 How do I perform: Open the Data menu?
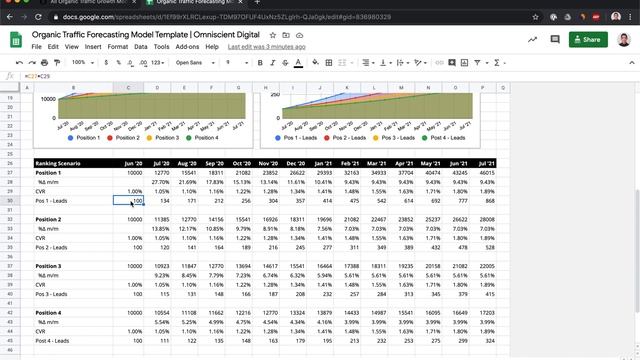pyautogui.click(x=141, y=47)
